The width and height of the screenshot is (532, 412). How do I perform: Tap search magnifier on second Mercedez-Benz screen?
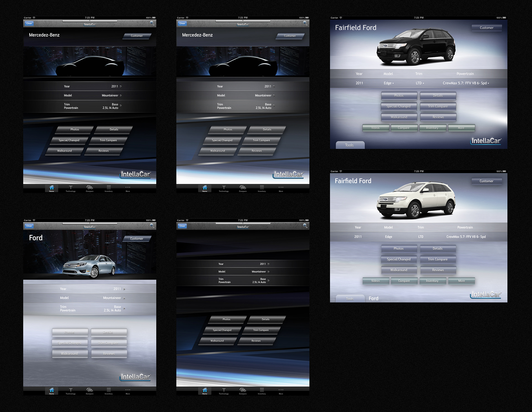tap(305, 23)
